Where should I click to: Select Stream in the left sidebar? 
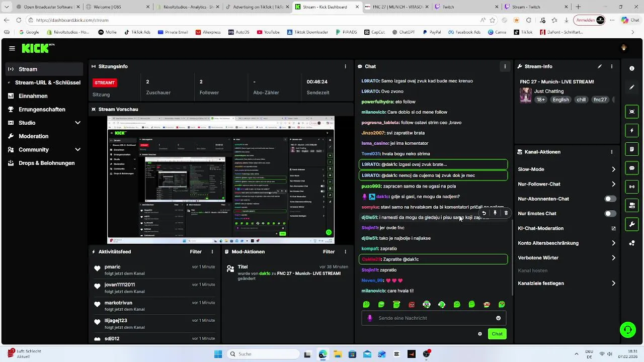click(x=44, y=69)
